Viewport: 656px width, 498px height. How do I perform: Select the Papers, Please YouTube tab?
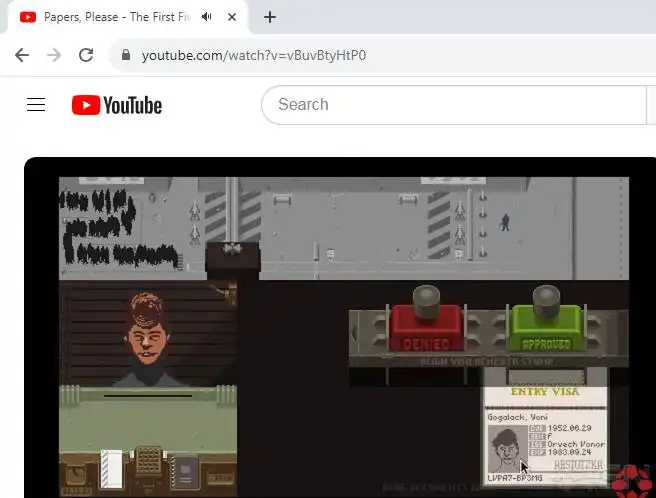(116, 17)
